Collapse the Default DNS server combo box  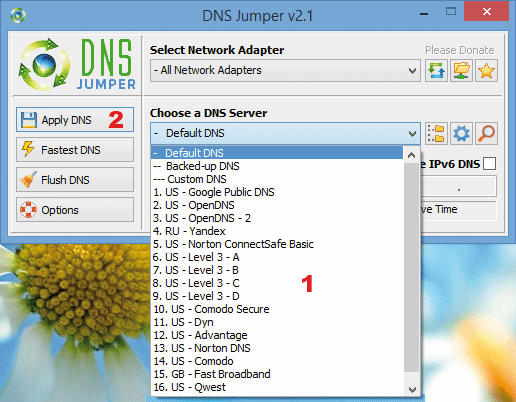point(285,133)
